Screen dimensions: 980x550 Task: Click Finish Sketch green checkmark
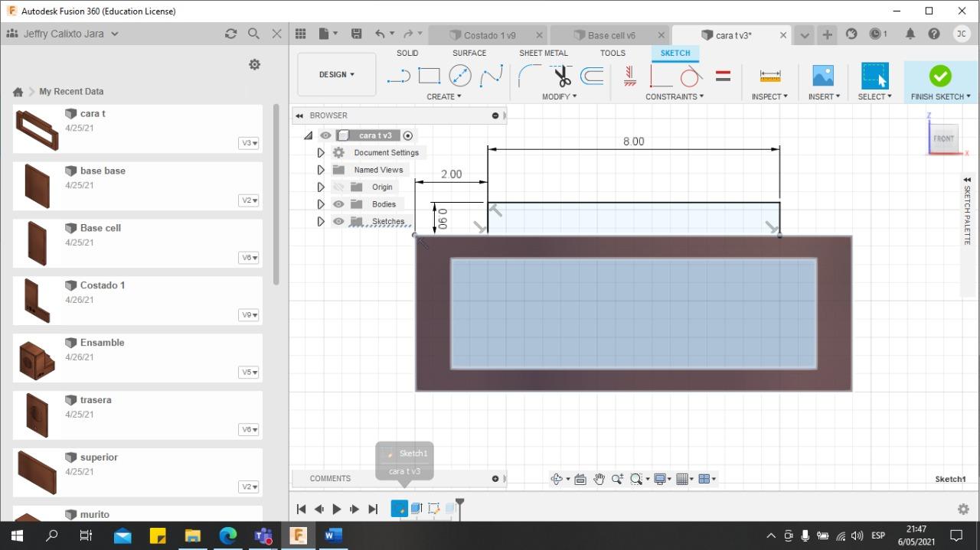(940, 76)
